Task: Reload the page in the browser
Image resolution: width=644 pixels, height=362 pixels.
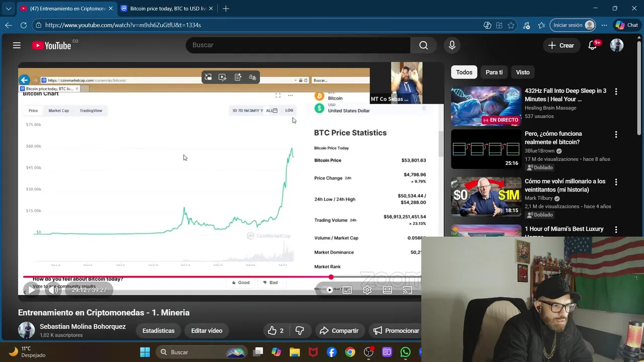Action: [24, 25]
